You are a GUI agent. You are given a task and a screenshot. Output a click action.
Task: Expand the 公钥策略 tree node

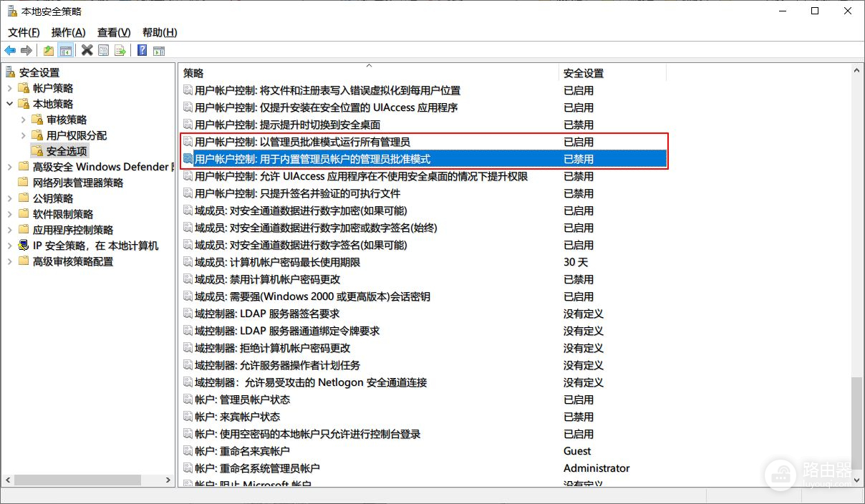[x=9, y=198]
